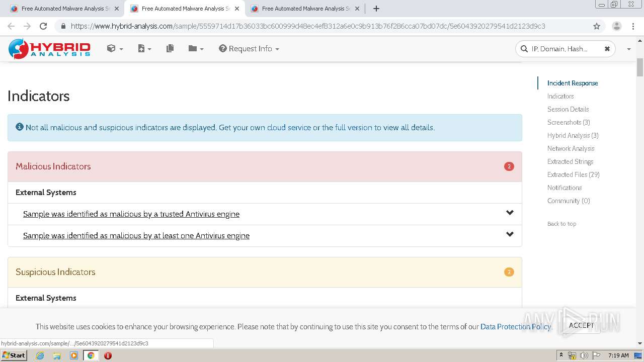
Task: Show hidden tray icons arrow
Action: tap(561, 355)
